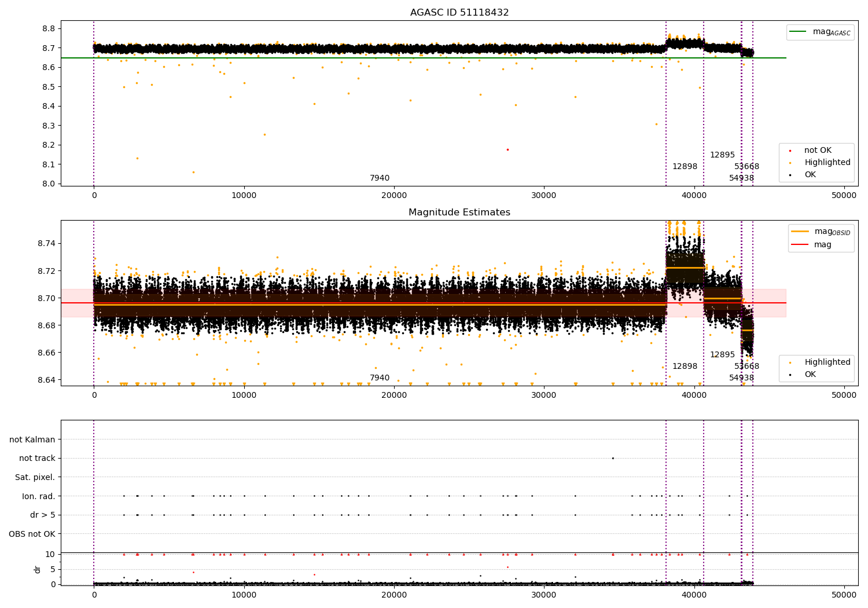Image resolution: width=868 pixels, height=608 pixels.
Task: Select the "OBS not OK" row label
Action: pos(32,534)
